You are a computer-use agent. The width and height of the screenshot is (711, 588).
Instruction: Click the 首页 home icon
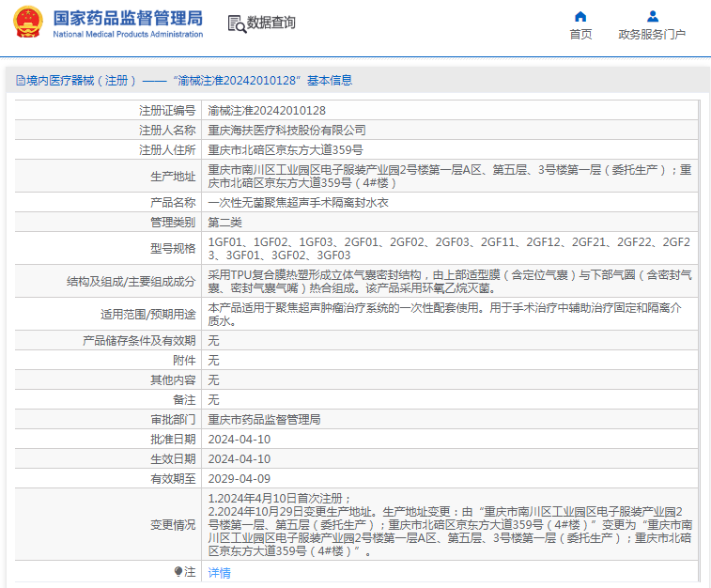[580, 17]
